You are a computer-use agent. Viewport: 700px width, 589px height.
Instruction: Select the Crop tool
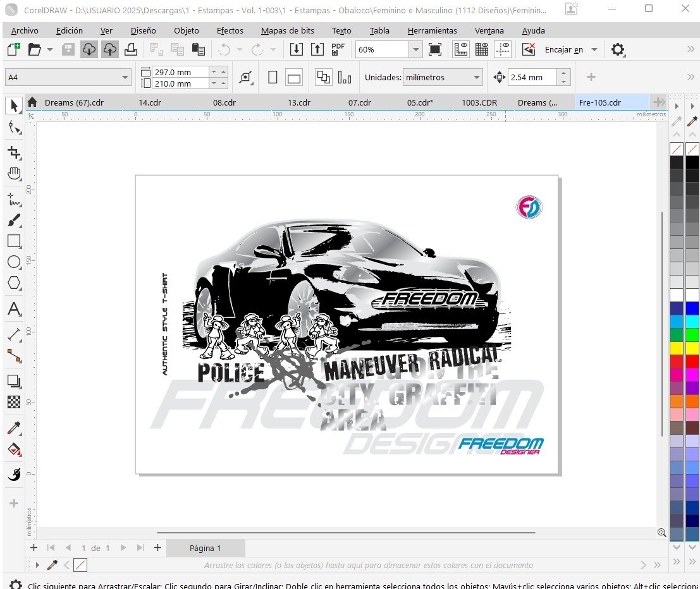tap(14, 152)
